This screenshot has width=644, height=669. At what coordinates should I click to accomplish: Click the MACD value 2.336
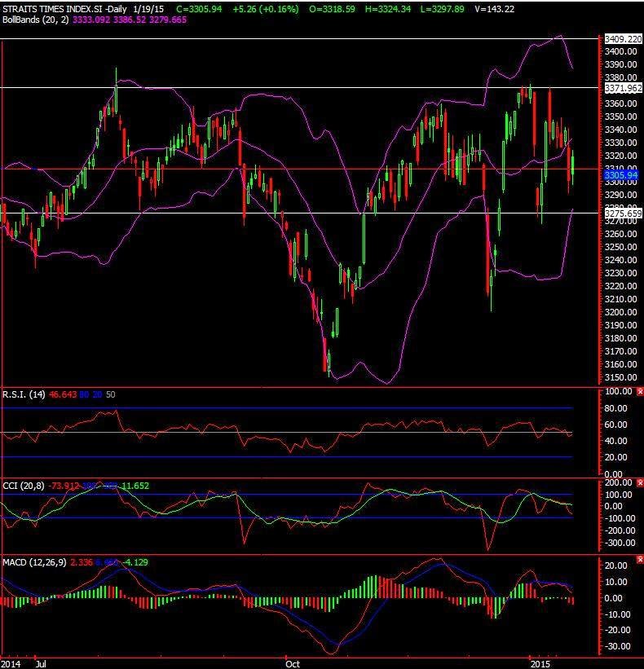[x=81, y=562]
